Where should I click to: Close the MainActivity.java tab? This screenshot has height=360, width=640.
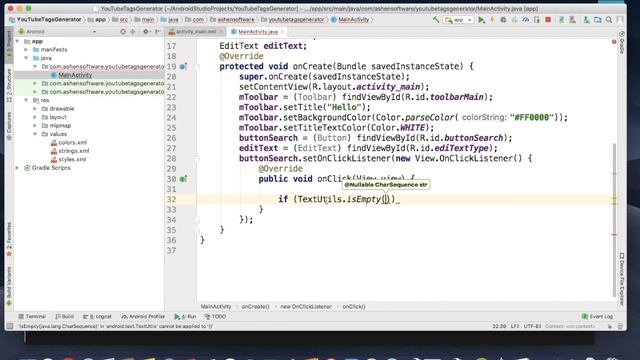coord(282,31)
